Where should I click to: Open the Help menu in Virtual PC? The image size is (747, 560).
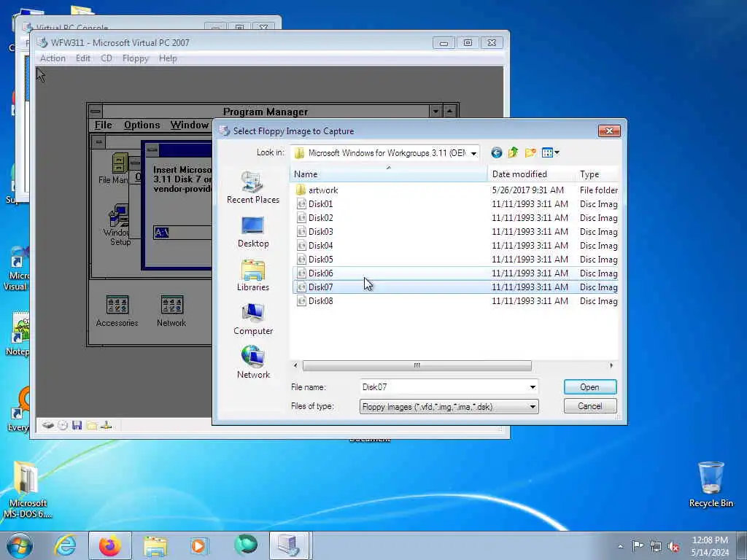[168, 58]
